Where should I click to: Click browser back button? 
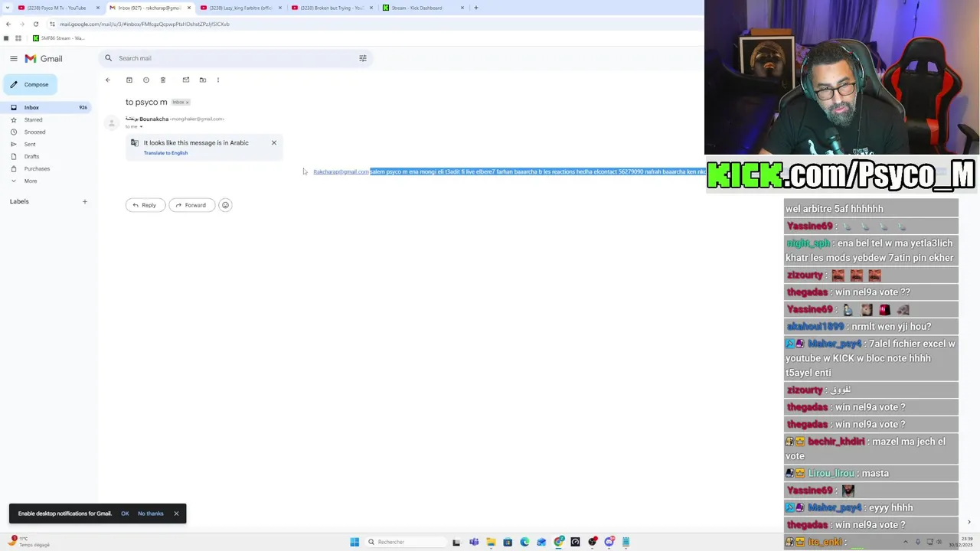tap(8, 24)
